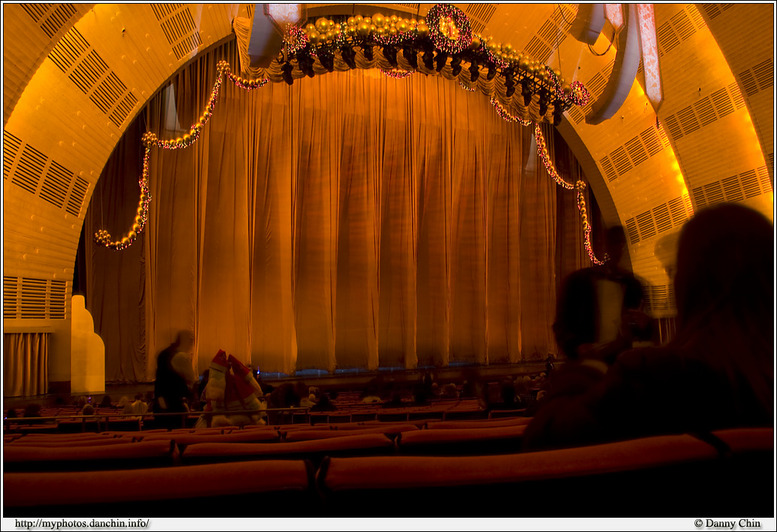Click the myphotos.danchin.info URL text
Screen dimensions: 777x532
point(82,523)
